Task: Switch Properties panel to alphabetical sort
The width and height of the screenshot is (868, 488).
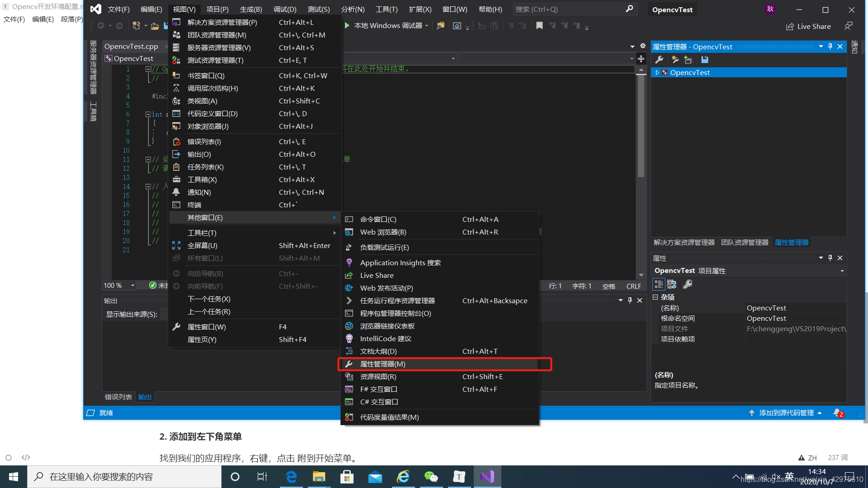Action: click(x=672, y=284)
